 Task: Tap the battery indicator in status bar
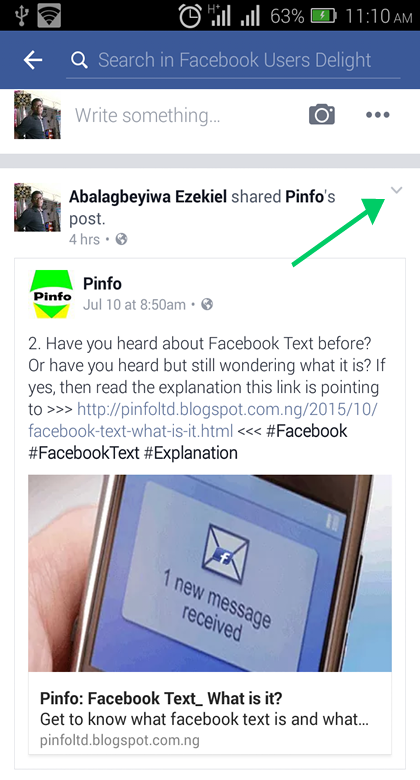pos(323,16)
